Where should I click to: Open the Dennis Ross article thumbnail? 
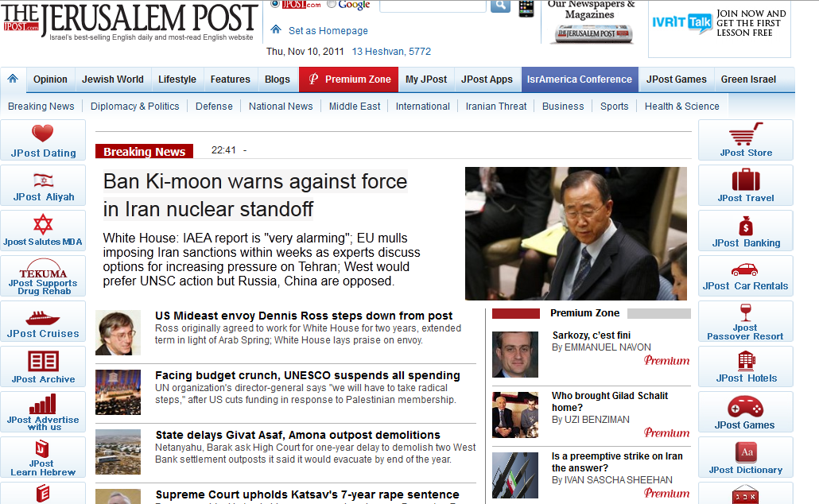118,333
